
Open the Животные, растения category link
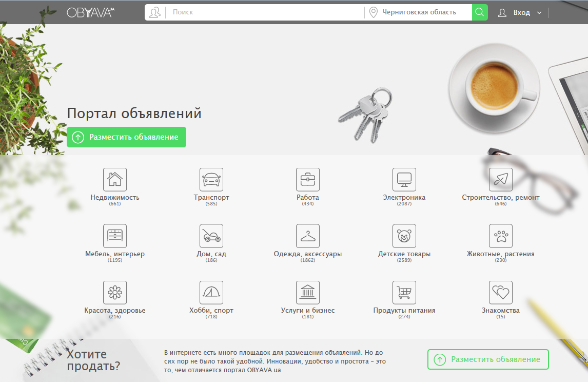pyautogui.click(x=501, y=254)
